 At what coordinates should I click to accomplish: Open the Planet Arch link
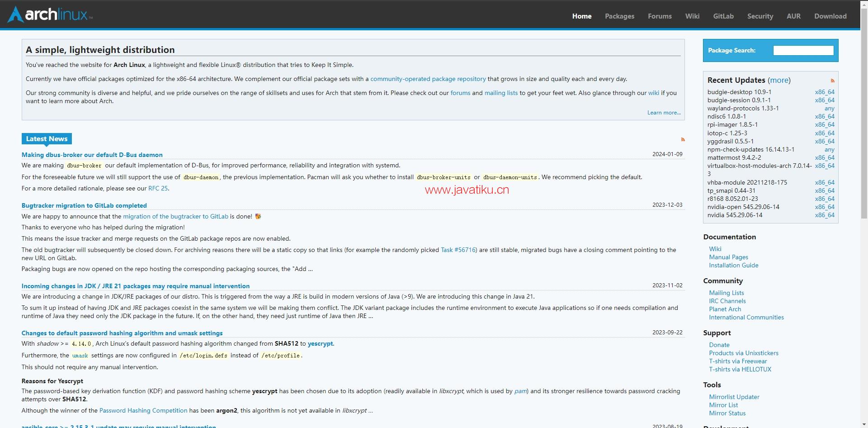pyautogui.click(x=725, y=309)
